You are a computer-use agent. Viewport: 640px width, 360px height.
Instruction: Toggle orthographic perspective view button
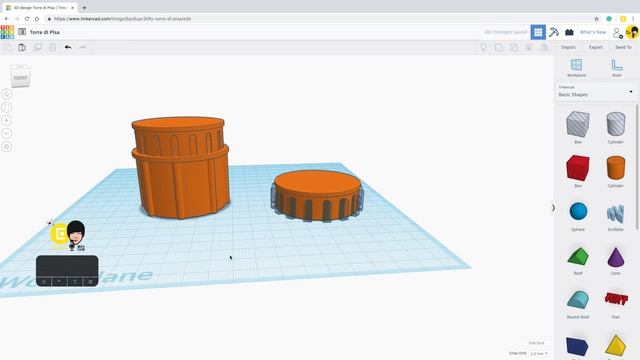(7, 147)
